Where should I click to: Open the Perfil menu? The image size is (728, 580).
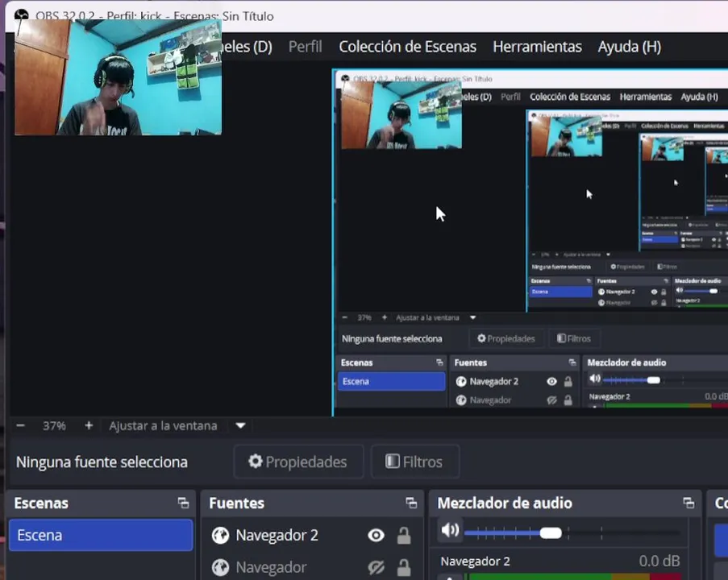pyautogui.click(x=305, y=47)
